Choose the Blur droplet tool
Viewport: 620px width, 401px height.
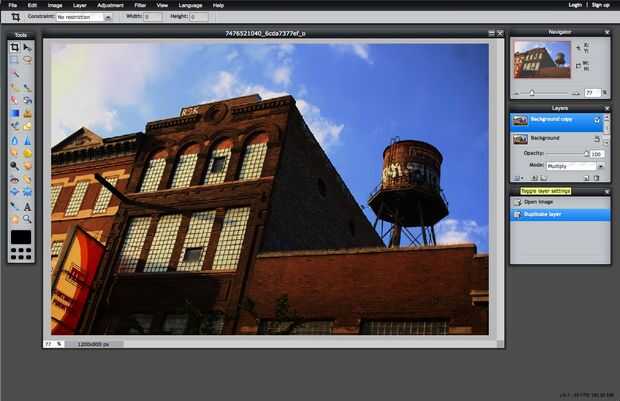[15, 140]
